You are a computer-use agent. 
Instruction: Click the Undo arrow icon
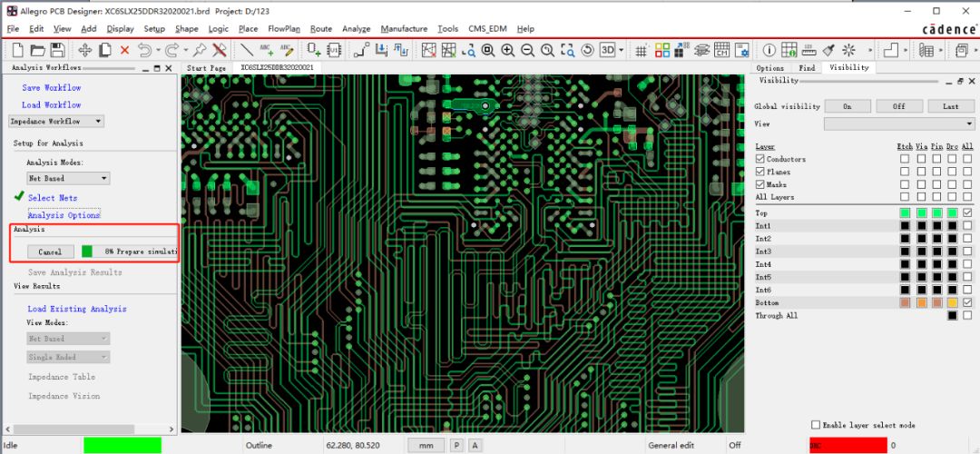144,50
